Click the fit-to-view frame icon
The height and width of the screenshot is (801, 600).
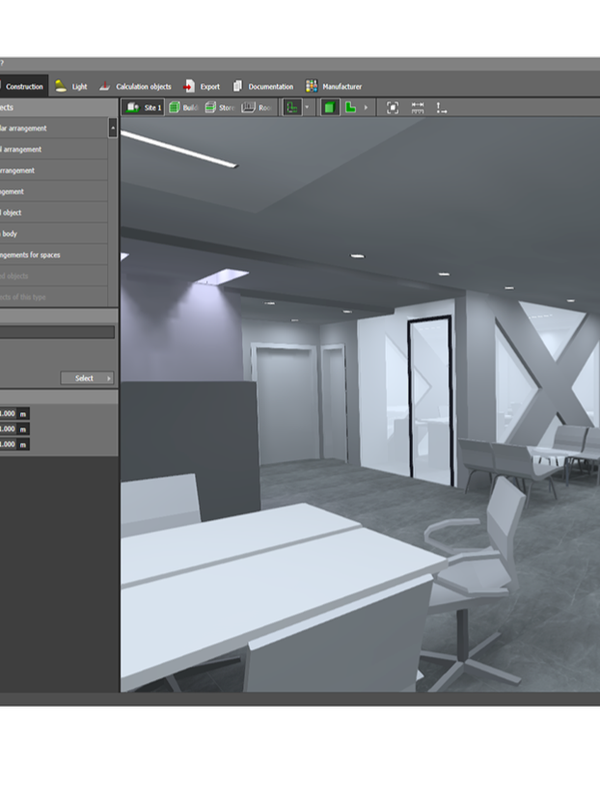pyautogui.click(x=392, y=107)
